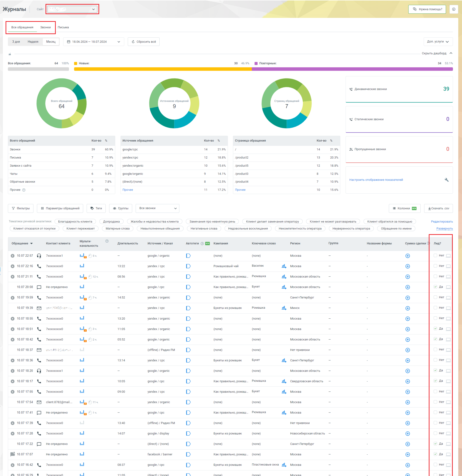This screenshot has height=476, width=462.
Task: Click small chart icon above dashboard
Action: (x=10, y=54)
